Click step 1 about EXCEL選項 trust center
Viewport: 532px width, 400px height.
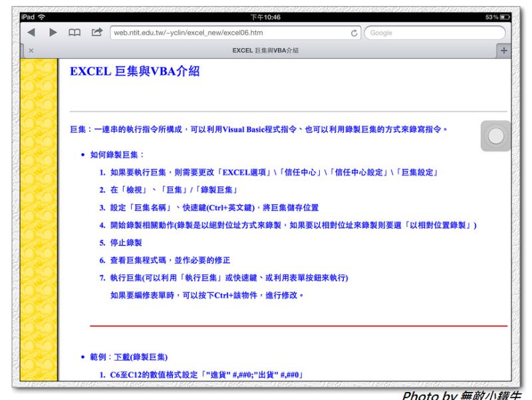tap(274, 172)
